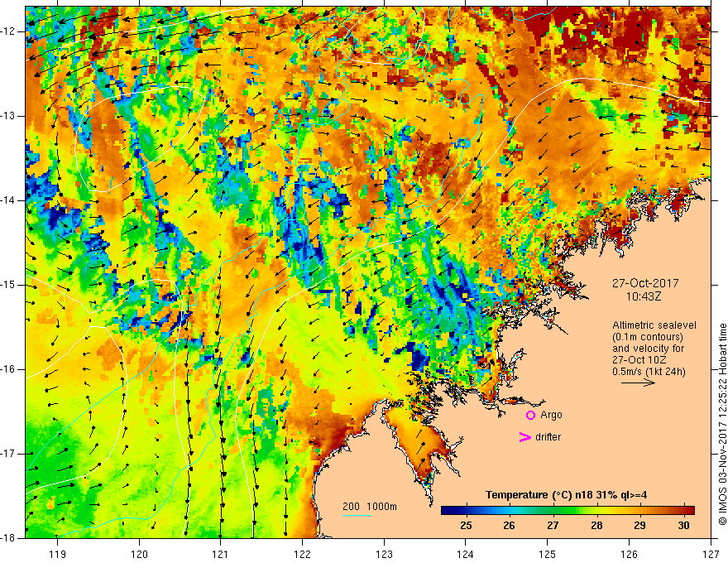Click the 0.5m/s velocity scale arrow
728x563 pixels.
638,383
